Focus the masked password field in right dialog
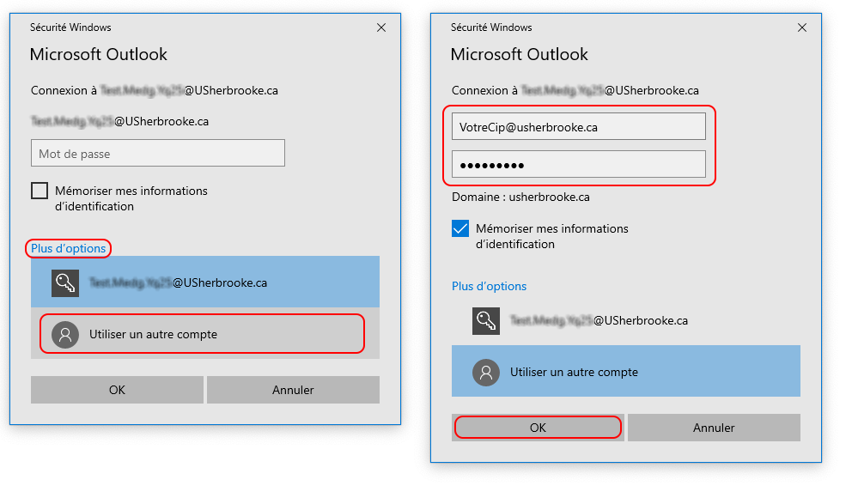The image size is (852, 504). [x=578, y=164]
